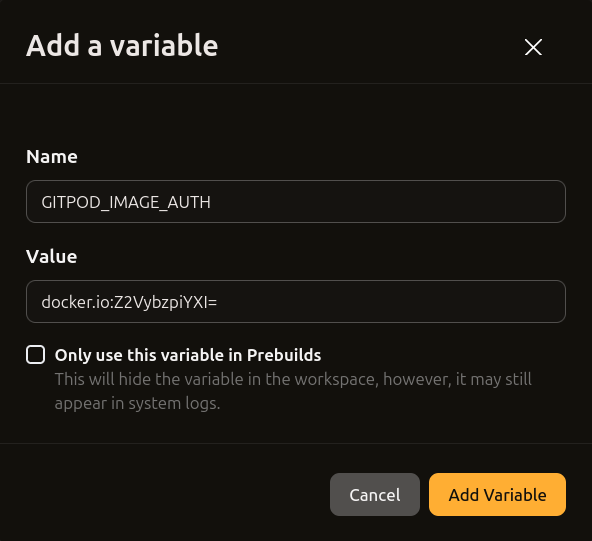Click the Name input field
The width and height of the screenshot is (592, 541).
coord(296,202)
